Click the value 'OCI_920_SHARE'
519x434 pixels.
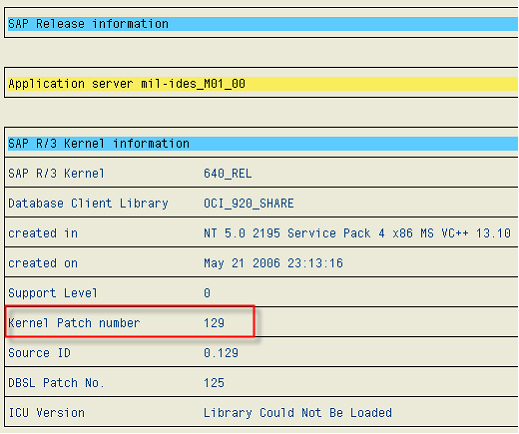[249, 203]
